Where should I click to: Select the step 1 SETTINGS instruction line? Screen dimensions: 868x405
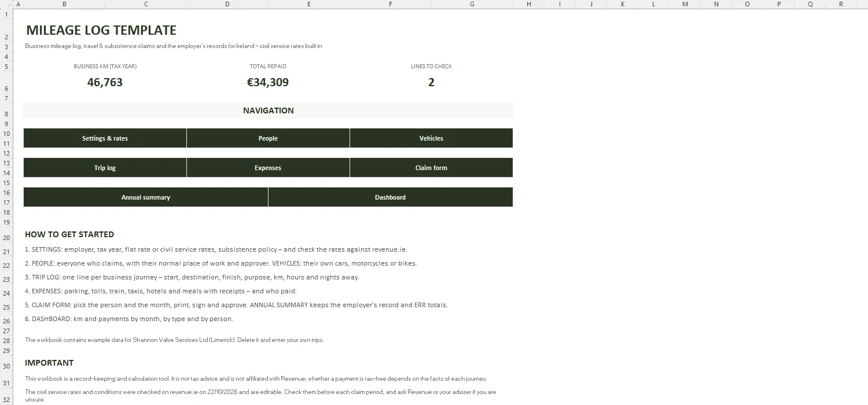(216, 249)
